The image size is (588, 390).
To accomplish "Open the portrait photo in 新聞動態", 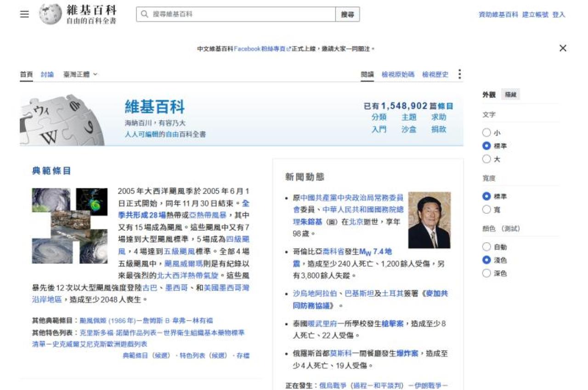I will (430, 220).
